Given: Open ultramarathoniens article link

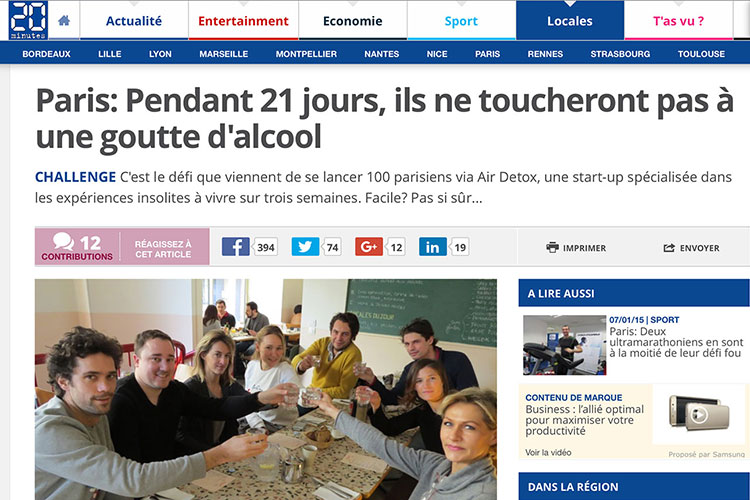Looking at the screenshot, I should click(676, 342).
